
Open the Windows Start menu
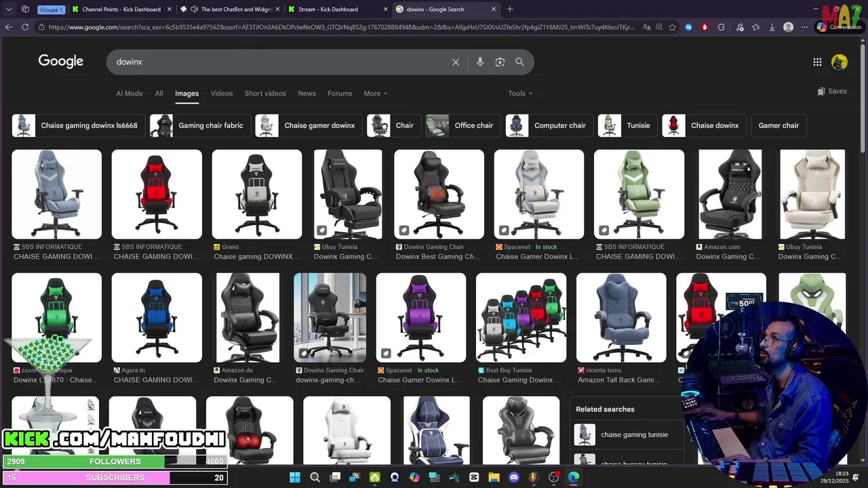point(295,477)
